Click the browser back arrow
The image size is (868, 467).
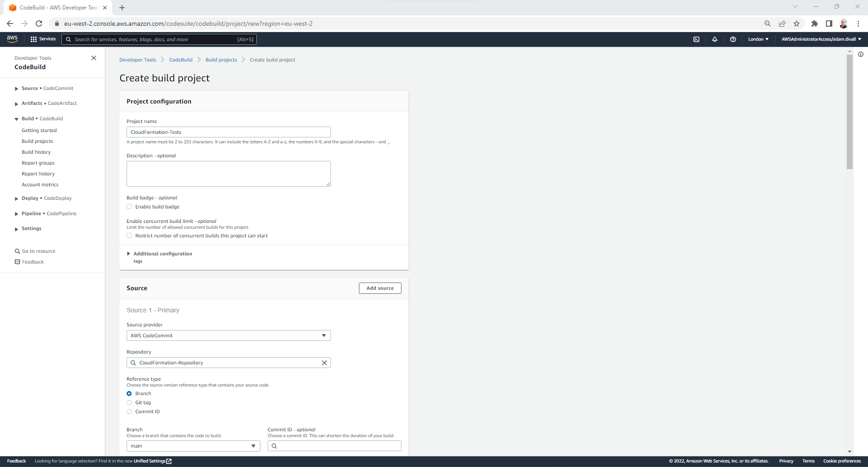point(10,24)
